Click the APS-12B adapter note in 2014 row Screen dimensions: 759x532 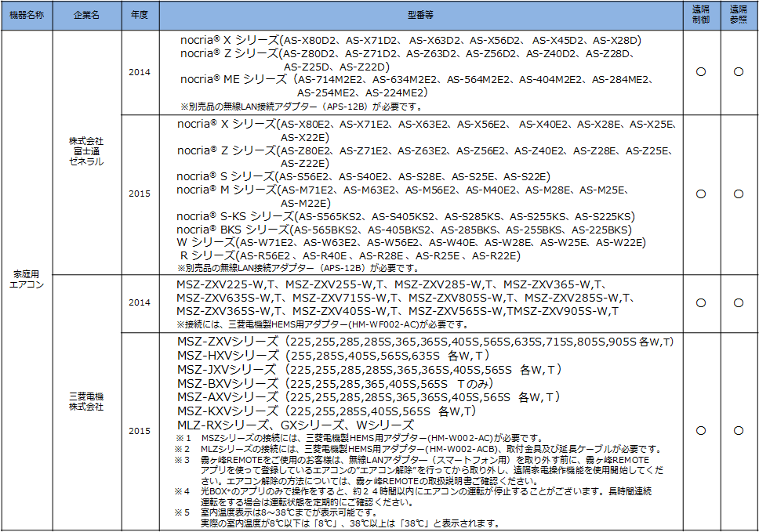coord(302,107)
